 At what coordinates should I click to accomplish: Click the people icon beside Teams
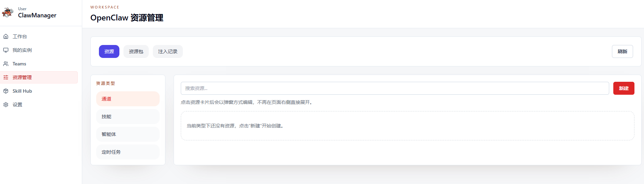pyautogui.click(x=6, y=64)
